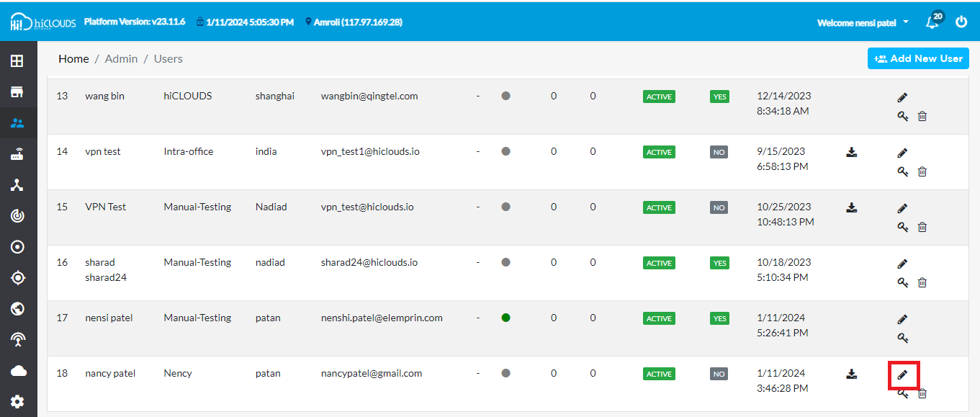Open notifications bell with 20 badge
980x417 pixels.
(933, 21)
